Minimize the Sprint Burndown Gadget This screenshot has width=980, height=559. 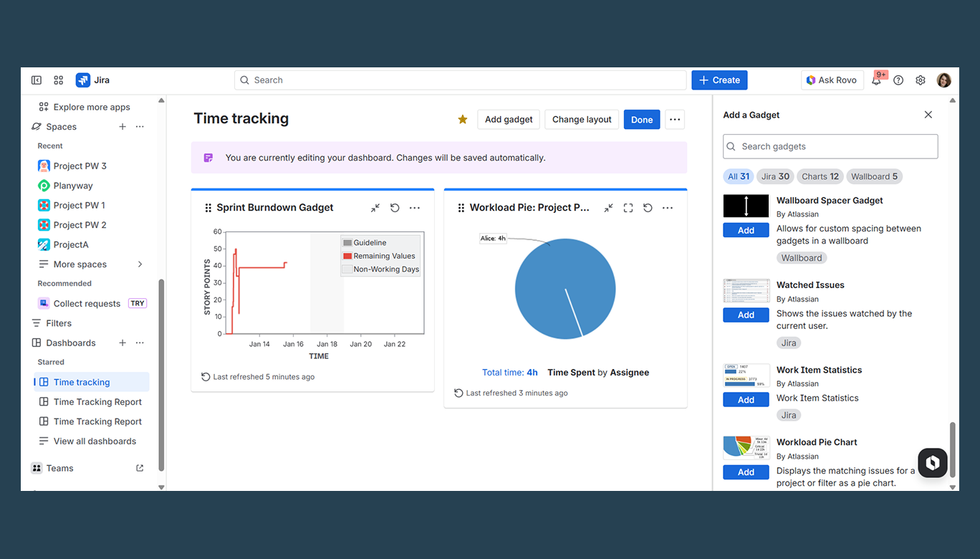tap(375, 208)
